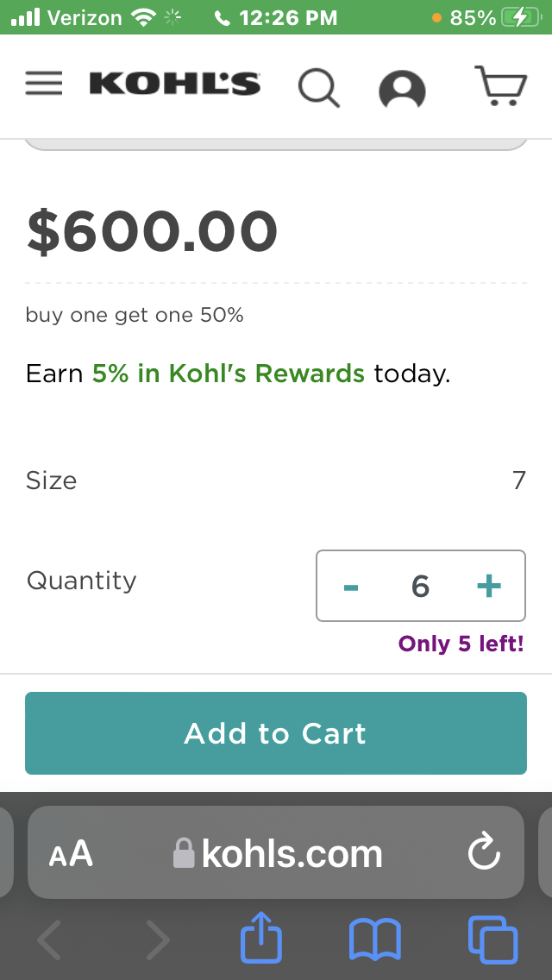The image size is (552, 980).
Task: Go forward using Safari's forward arrow
Action: 157,939
